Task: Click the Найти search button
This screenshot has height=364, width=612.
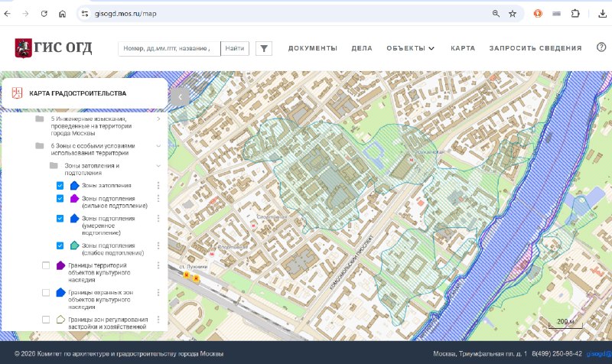Action: point(235,48)
